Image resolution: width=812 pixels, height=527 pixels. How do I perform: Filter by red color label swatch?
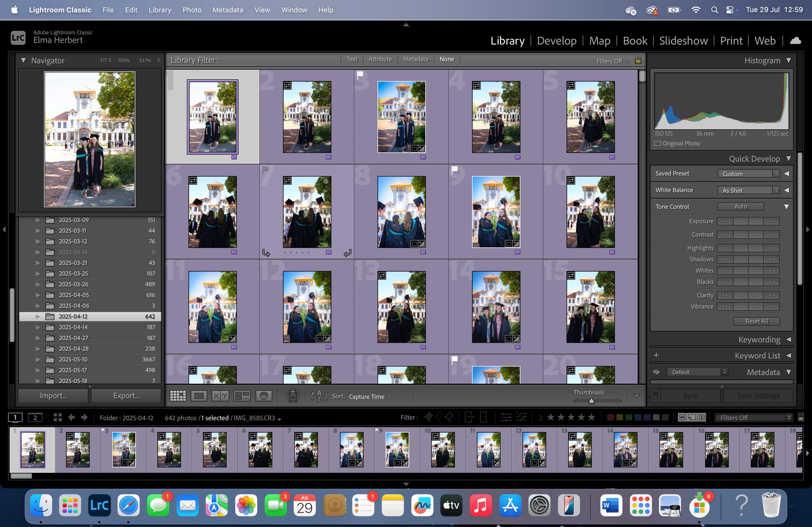[x=610, y=417]
